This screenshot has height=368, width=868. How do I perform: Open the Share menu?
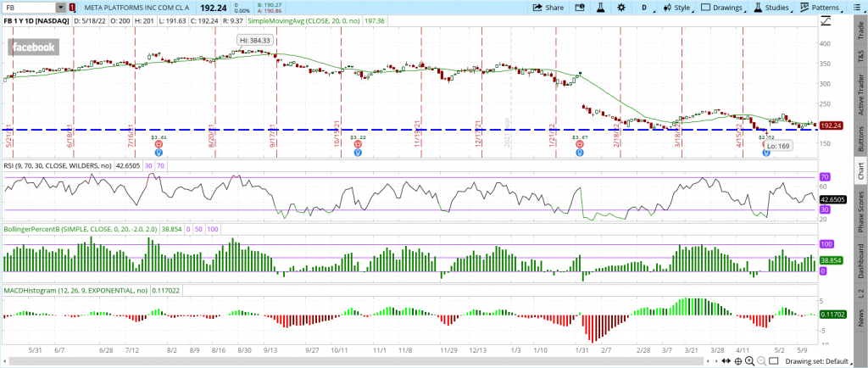[548, 8]
